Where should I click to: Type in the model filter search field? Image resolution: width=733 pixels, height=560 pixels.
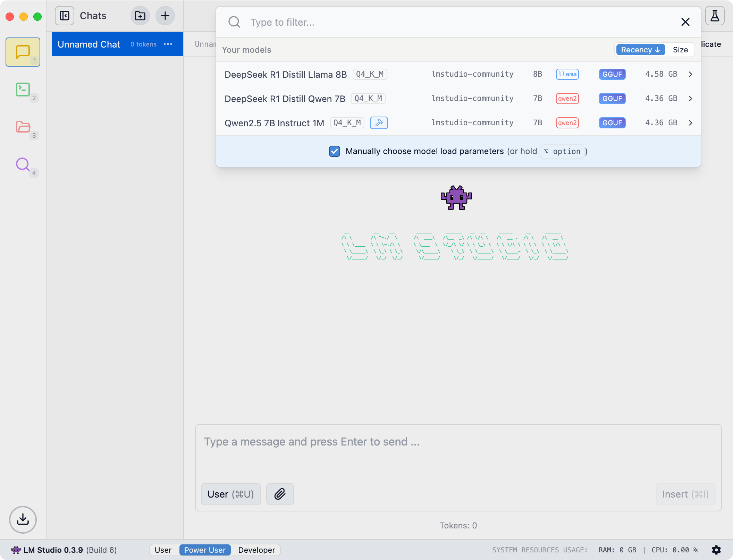[x=382, y=22]
